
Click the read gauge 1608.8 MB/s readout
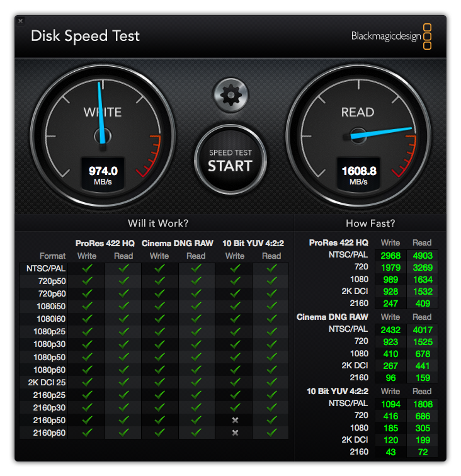coord(358,175)
